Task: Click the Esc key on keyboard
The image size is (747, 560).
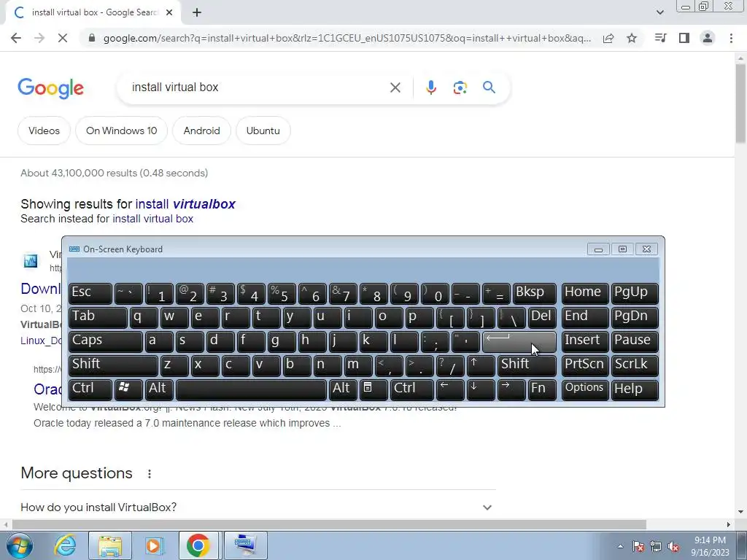Action: coord(90,293)
